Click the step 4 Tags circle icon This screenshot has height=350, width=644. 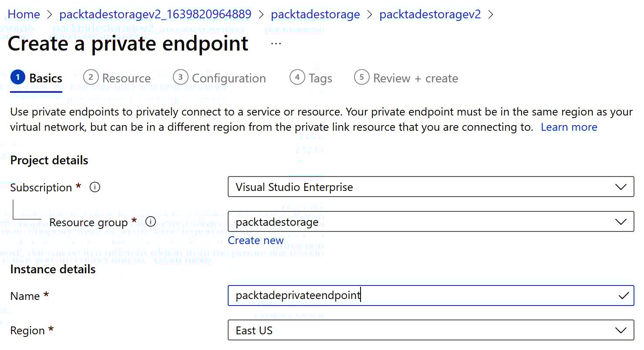pos(297,78)
